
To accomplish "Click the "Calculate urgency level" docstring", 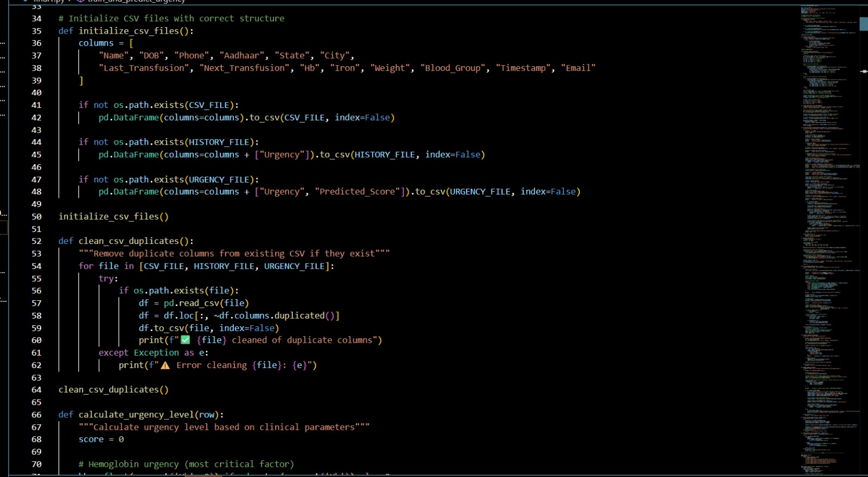I will (224, 427).
